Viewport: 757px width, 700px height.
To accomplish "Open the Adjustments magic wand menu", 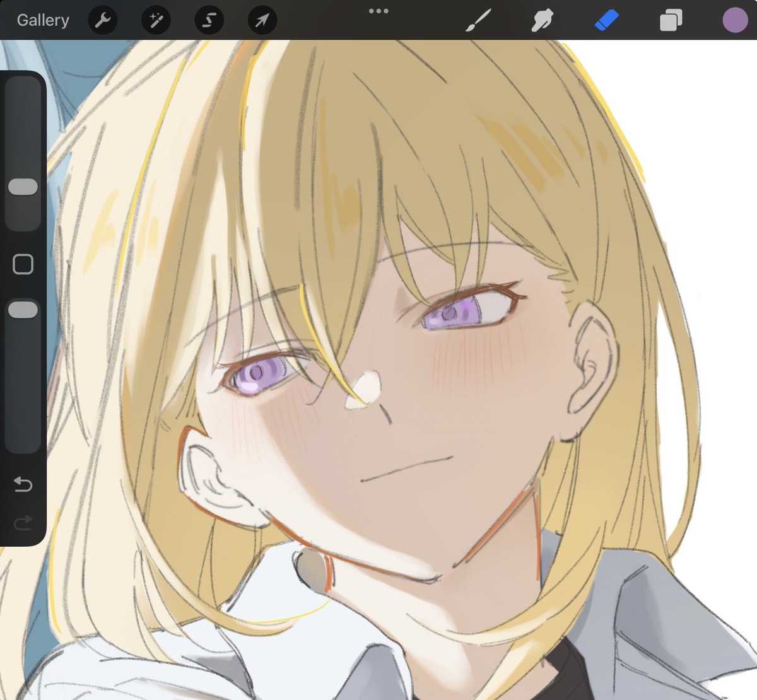I will [x=155, y=21].
